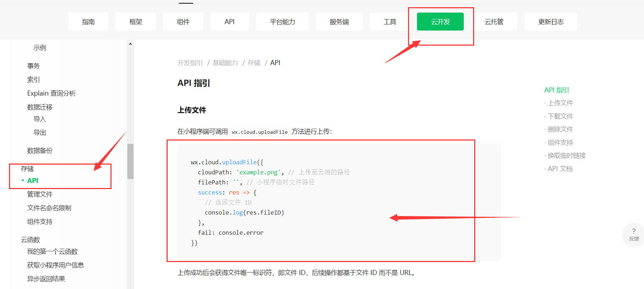Go to 开发指引 breadcrumb
The width and height of the screenshot is (644, 289).
(x=190, y=63)
